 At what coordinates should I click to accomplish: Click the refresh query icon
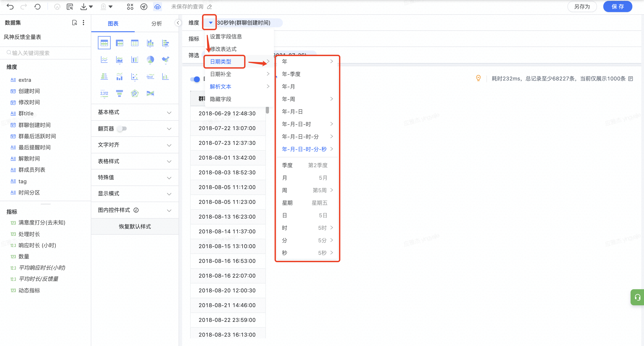tap(38, 7)
